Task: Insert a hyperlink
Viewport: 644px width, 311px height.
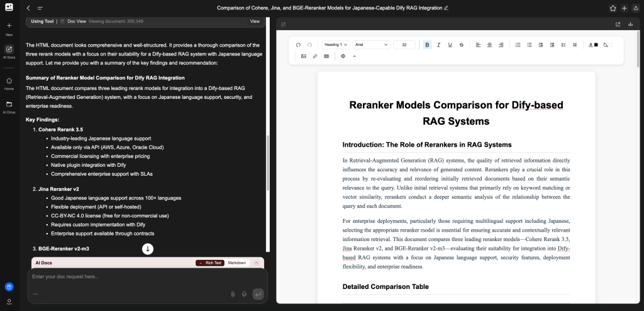Action: tap(315, 57)
